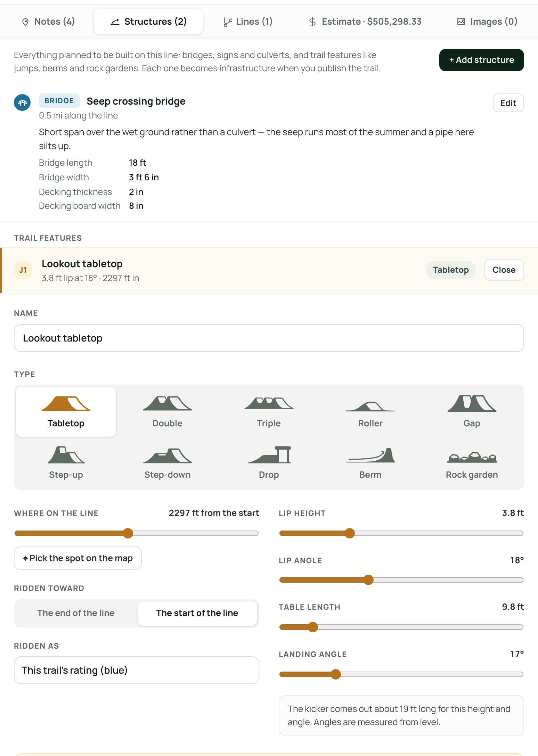This screenshot has height=756, width=538.
Task: Click the 3.8 ft lip height value
Action: [513, 513]
